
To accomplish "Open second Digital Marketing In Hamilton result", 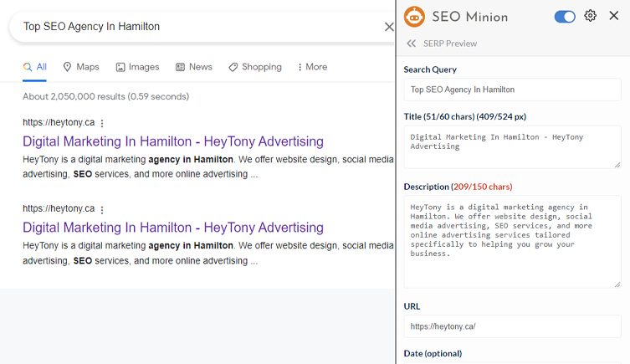I will point(172,228).
